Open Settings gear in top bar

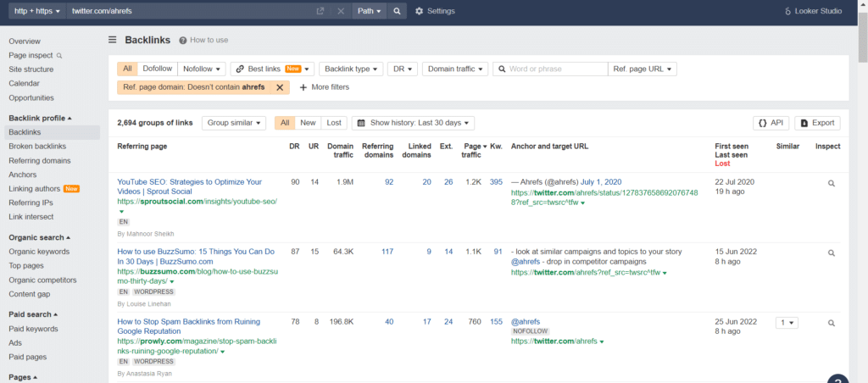click(435, 11)
